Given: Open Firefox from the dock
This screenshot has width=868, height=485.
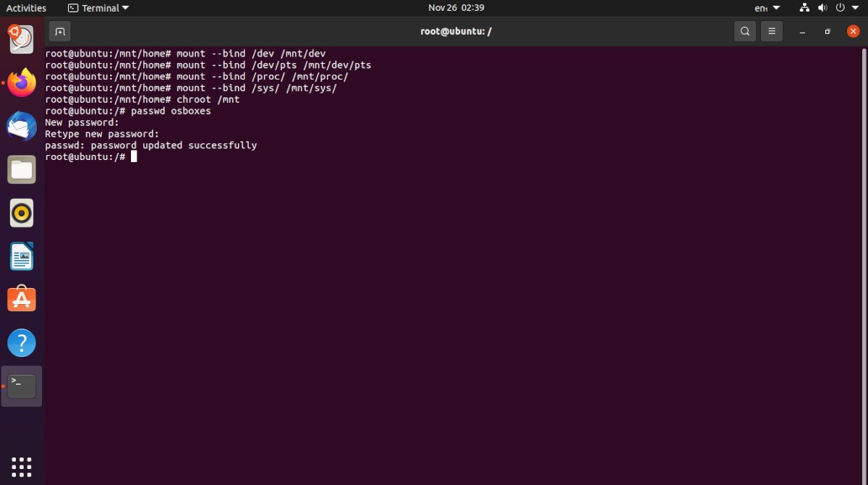Looking at the screenshot, I should point(22,82).
